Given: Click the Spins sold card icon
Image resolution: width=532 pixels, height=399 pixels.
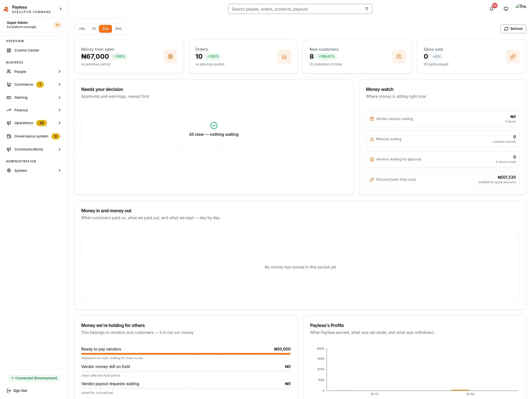Looking at the screenshot, I should (x=512, y=57).
